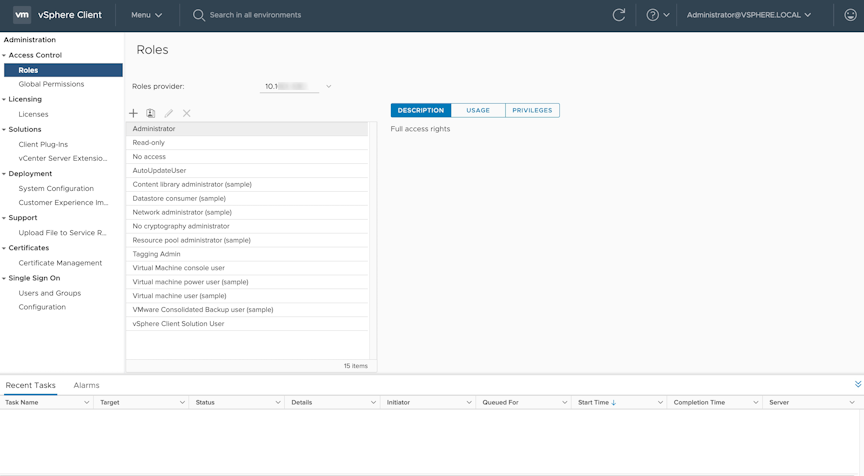Open vCenter Server Extensions
This screenshot has width=864, height=476.
click(63, 158)
